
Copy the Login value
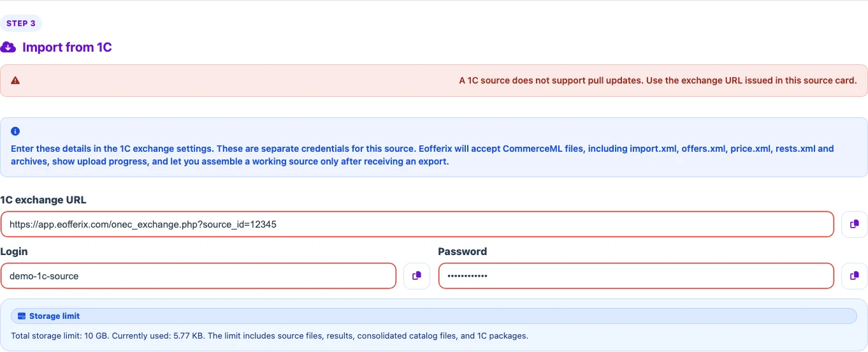coord(417,275)
